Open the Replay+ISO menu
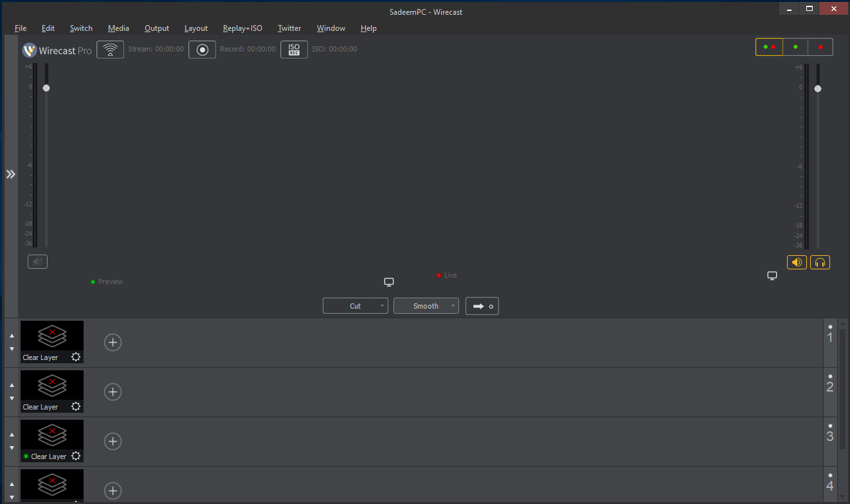The image size is (850, 504). click(x=242, y=28)
